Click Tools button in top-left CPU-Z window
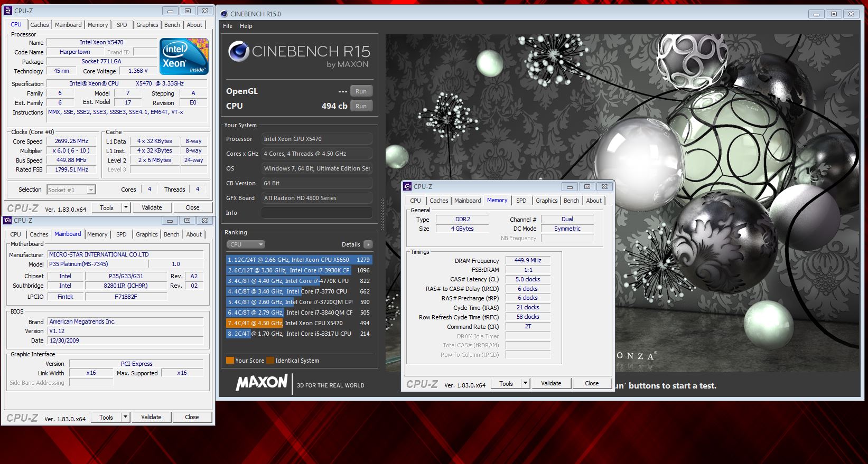The image size is (868, 464). (x=107, y=207)
